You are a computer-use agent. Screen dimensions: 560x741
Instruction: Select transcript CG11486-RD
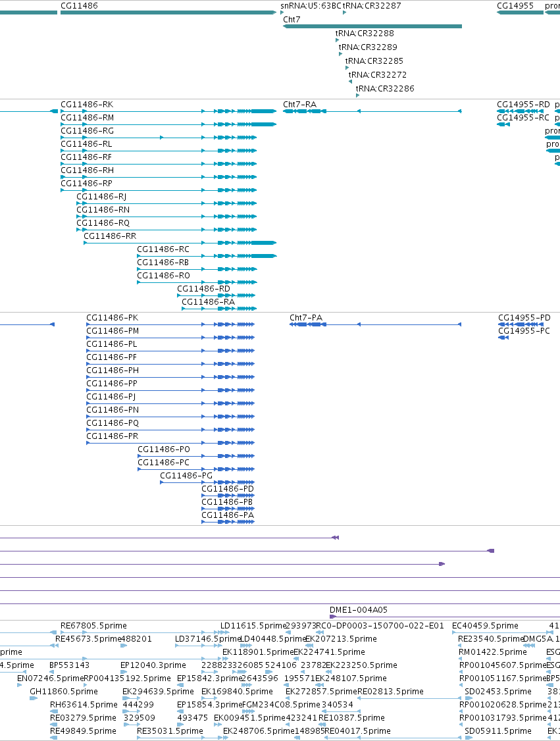(216, 296)
